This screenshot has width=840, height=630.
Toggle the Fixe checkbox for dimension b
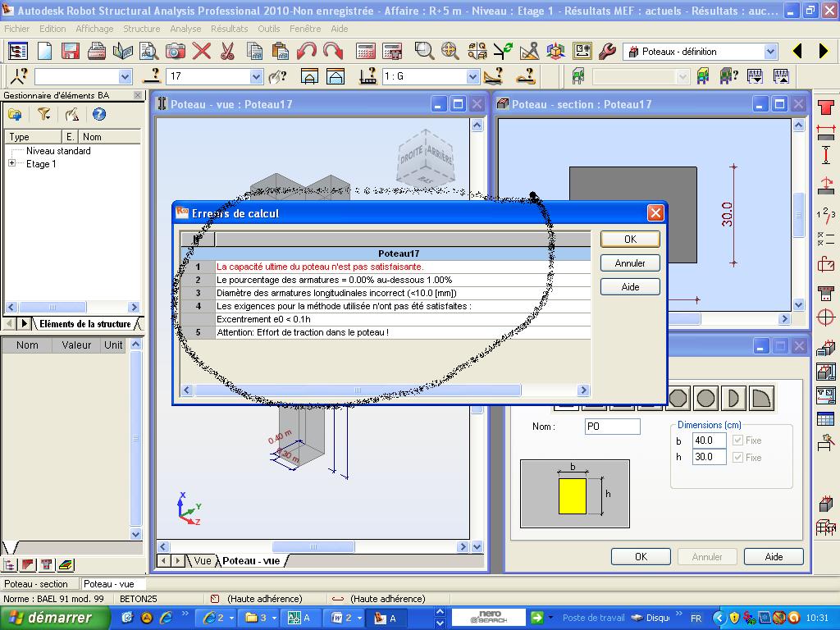coord(737,441)
